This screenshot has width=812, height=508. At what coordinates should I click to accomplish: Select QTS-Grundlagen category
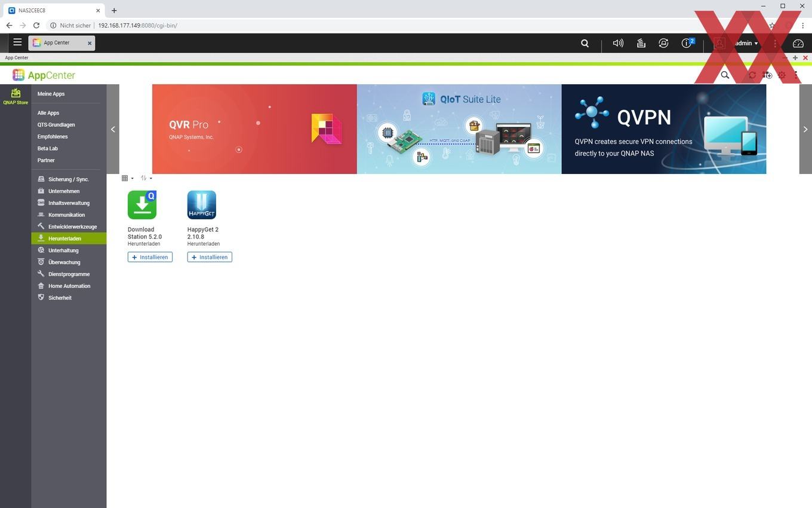coord(56,125)
